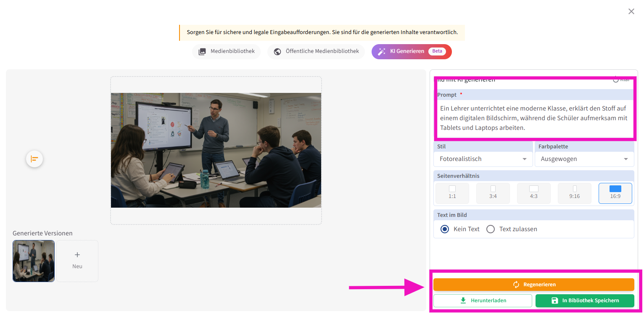The image size is (644, 314).
Task: Select the 16:9 aspect ratio toggle
Action: point(615,193)
